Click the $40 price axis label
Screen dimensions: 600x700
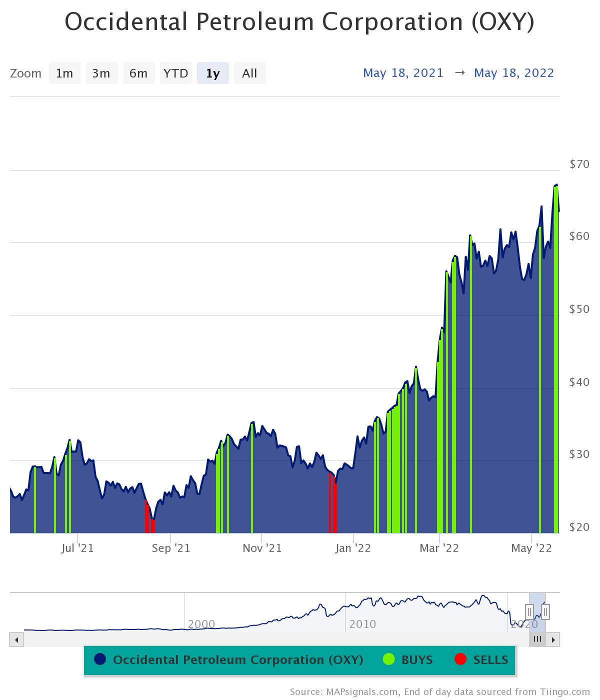coord(579,382)
